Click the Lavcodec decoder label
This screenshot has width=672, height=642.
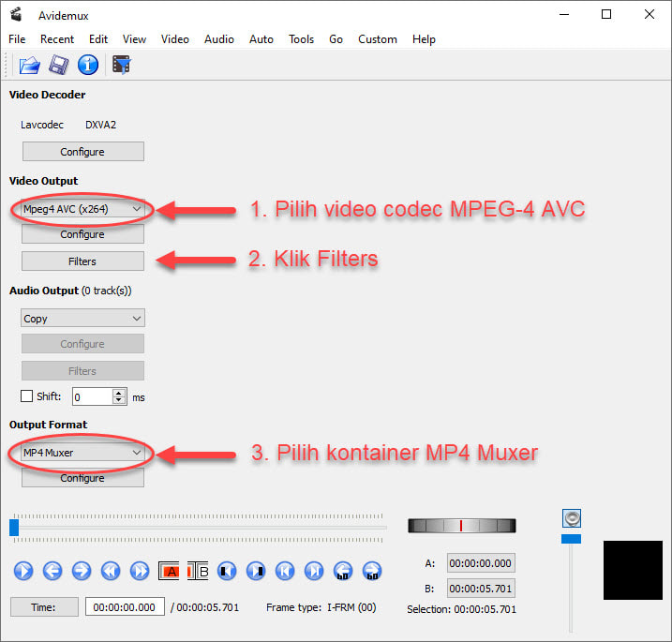pos(42,125)
